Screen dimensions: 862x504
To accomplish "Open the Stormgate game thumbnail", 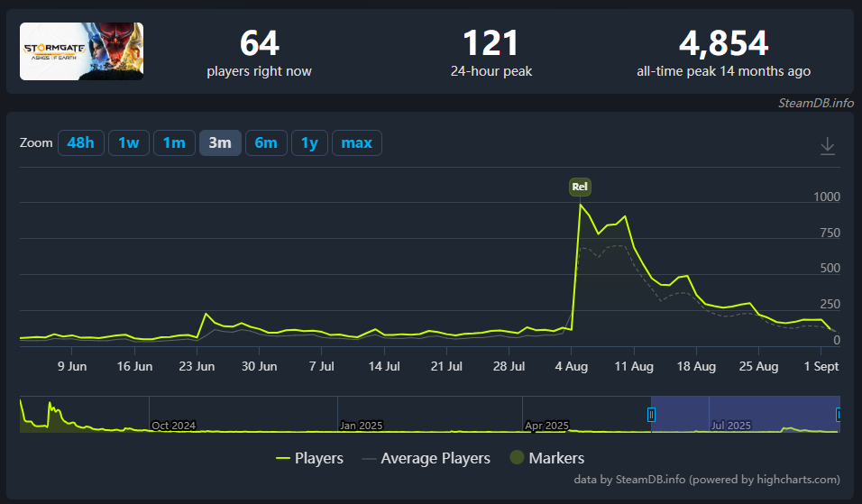I will pos(82,51).
